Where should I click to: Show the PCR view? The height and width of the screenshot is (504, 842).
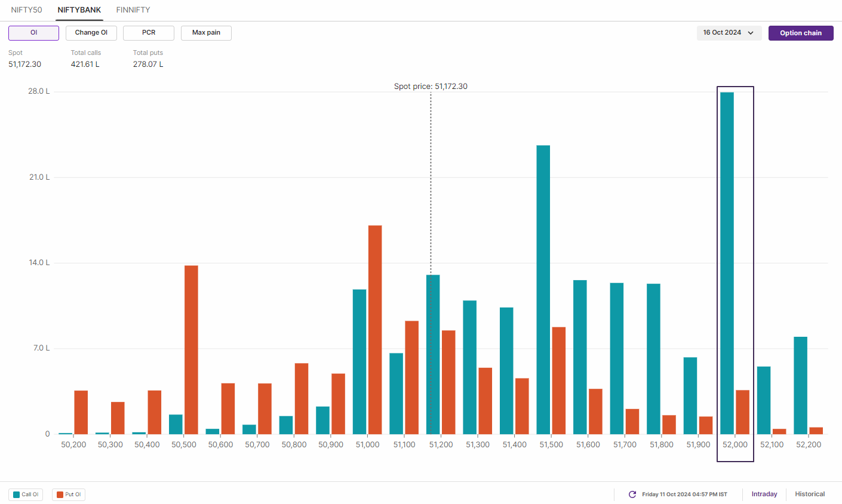149,33
